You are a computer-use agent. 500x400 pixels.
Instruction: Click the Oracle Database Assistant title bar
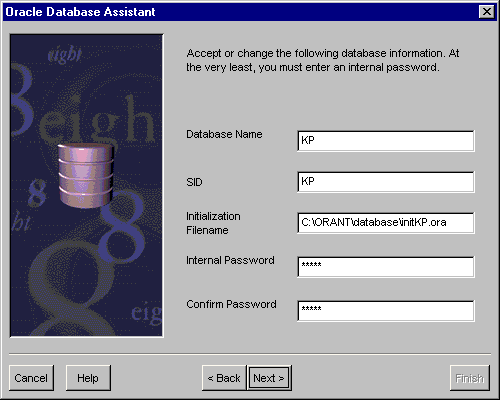240,12
